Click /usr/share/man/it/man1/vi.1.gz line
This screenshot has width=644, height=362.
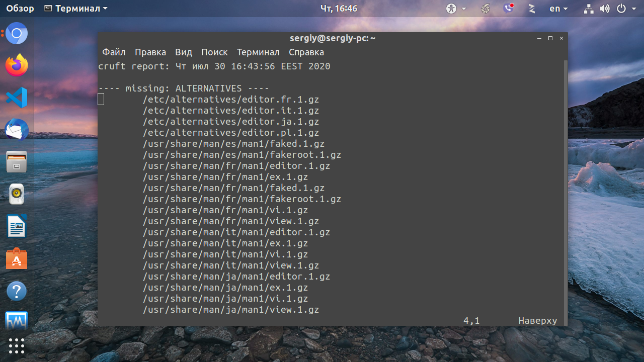click(x=225, y=254)
